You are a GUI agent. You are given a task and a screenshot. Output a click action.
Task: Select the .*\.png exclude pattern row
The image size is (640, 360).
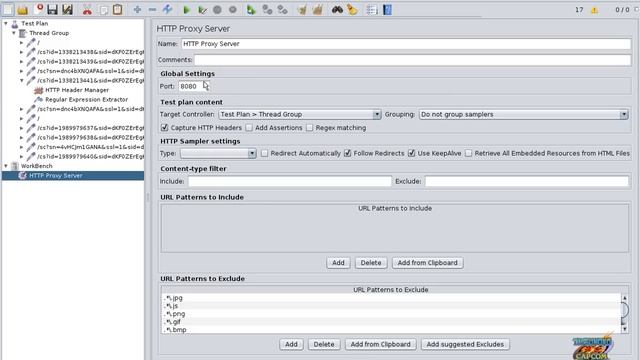[391, 314]
